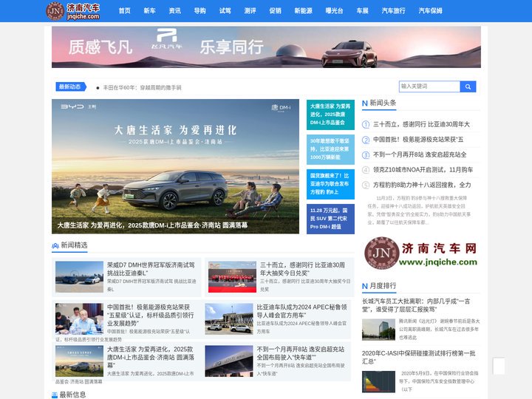Screen dimensions: 532x399
Task: Click the 最新信息 section icon
Action: click(55, 395)
